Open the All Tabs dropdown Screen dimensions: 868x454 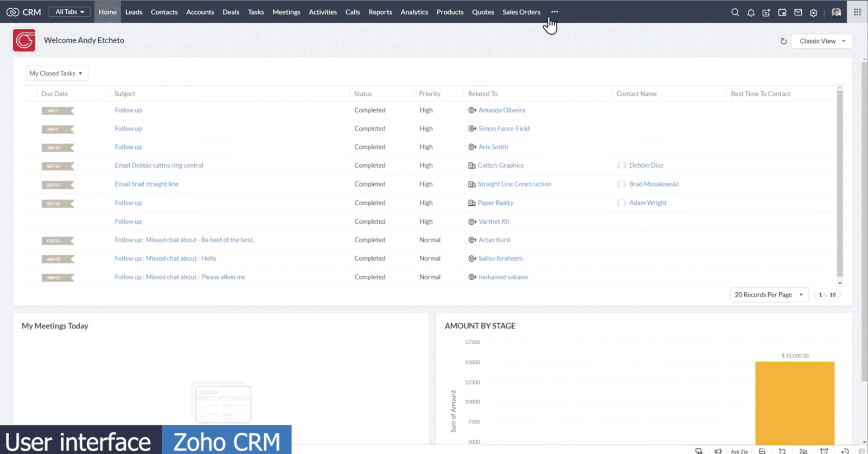(x=69, y=12)
